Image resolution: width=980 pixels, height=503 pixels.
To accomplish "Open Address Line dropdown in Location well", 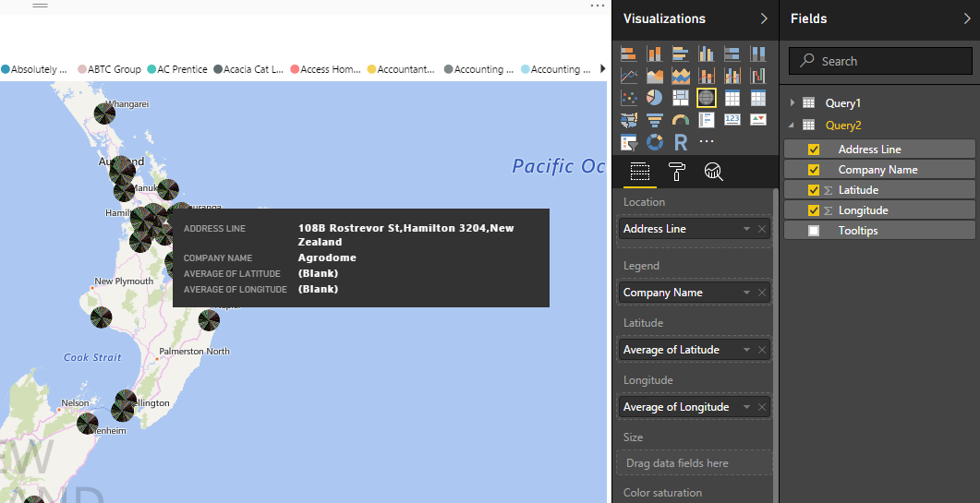I will (x=746, y=229).
